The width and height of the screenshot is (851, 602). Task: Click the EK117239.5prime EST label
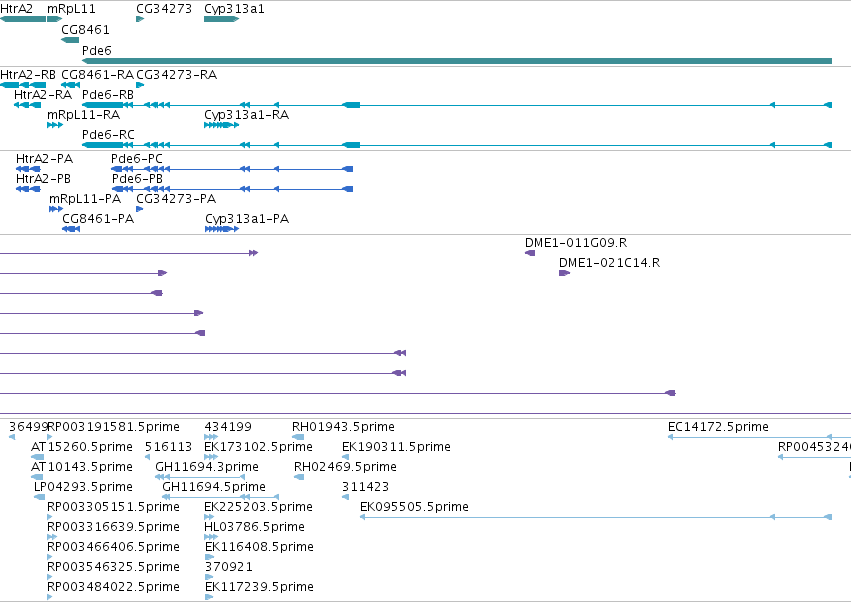259,587
